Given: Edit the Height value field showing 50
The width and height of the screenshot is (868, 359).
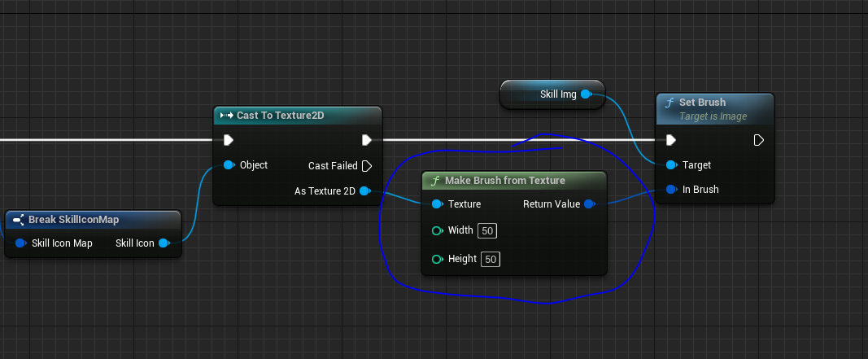Looking at the screenshot, I should [x=491, y=259].
